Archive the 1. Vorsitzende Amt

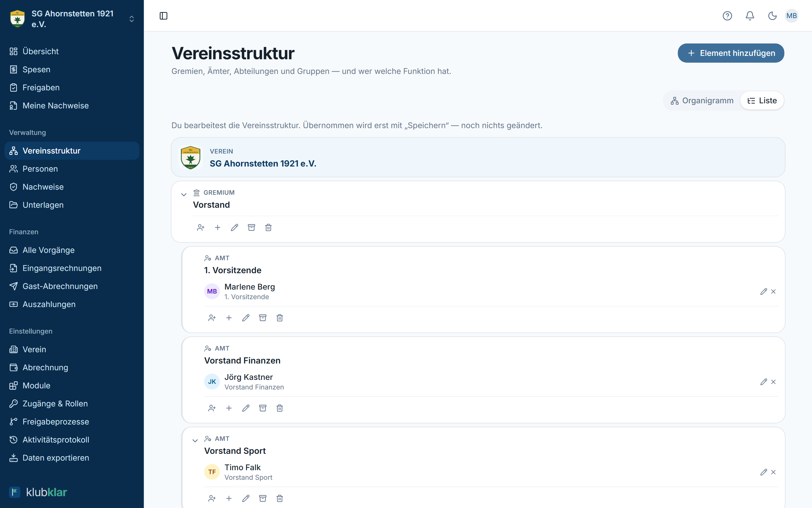(263, 318)
